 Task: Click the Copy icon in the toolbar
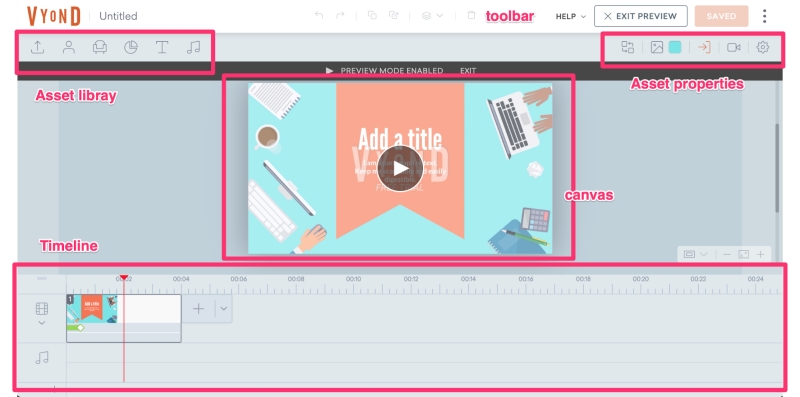(x=372, y=15)
